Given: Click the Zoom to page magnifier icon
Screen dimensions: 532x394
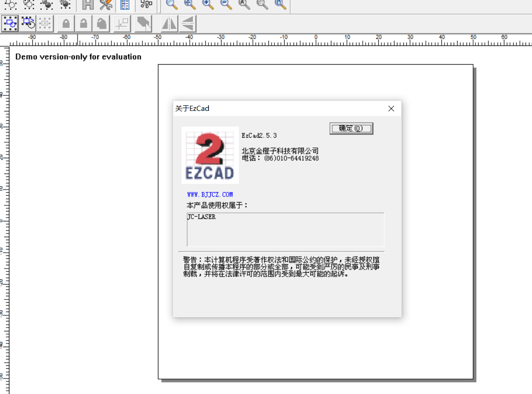Looking at the screenshot, I should coord(280,4).
